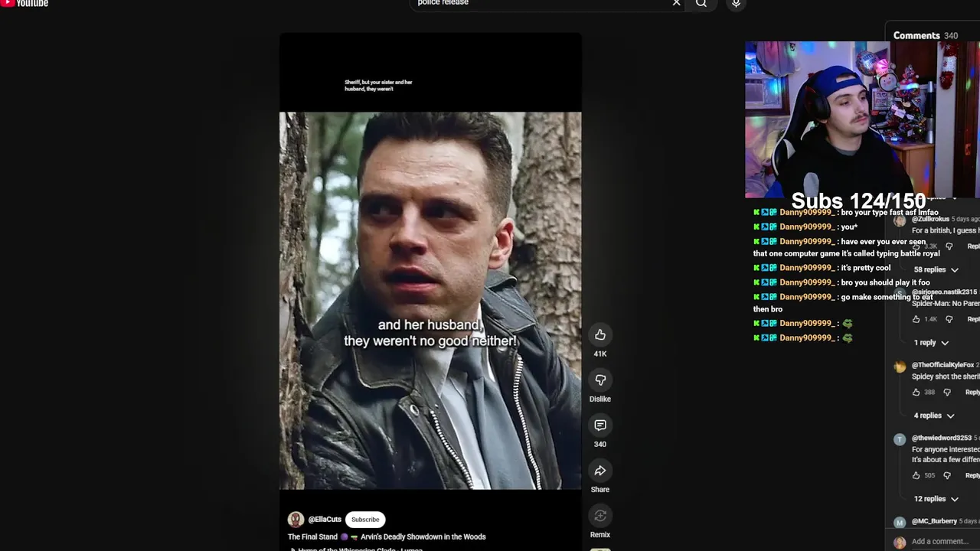Viewport: 980px width, 551px height.
Task: Click the magnifier search button
Action: pyautogui.click(x=701, y=3)
